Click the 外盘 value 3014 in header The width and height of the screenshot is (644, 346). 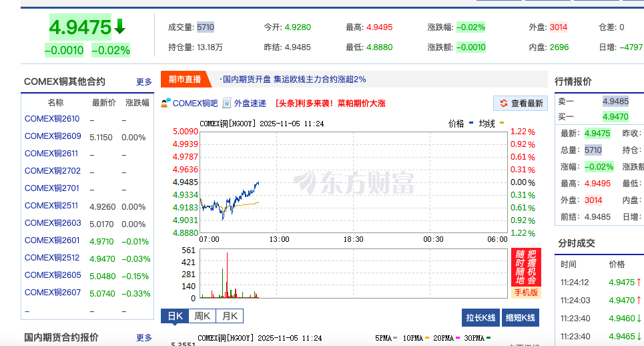559,27
